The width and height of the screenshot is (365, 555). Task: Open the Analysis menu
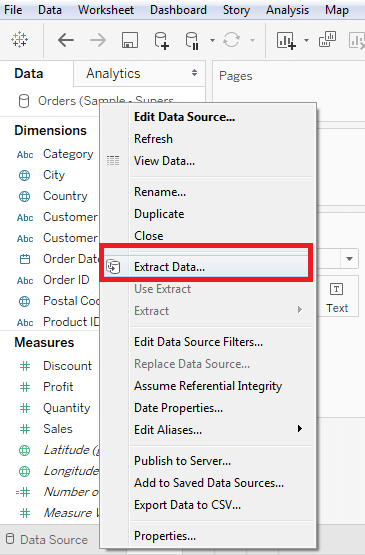(287, 10)
